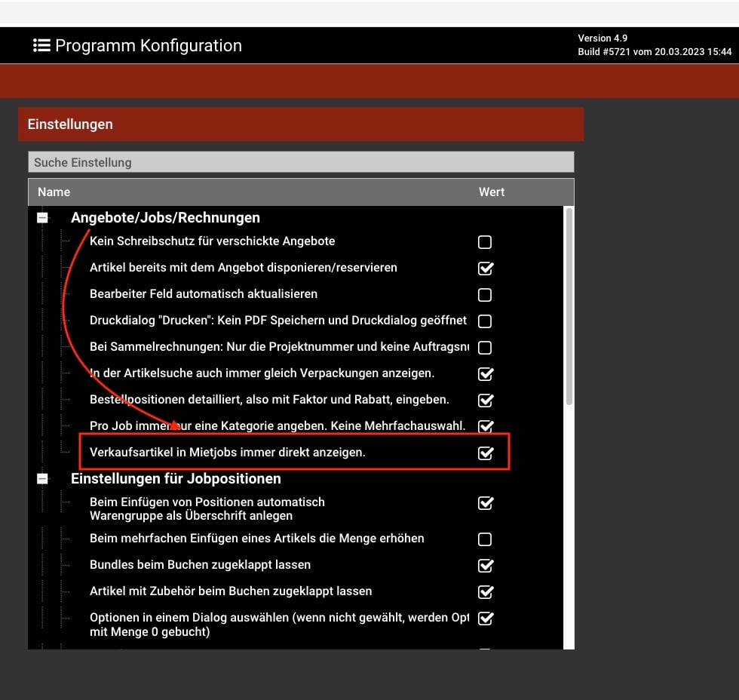739x700 pixels.
Task: Collapse the Einstellungen für Jobpositionen section
Action: coord(42,479)
